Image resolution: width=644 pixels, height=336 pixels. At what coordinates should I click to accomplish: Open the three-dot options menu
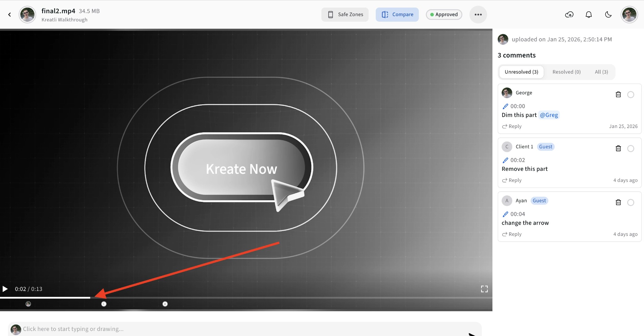[x=478, y=14]
